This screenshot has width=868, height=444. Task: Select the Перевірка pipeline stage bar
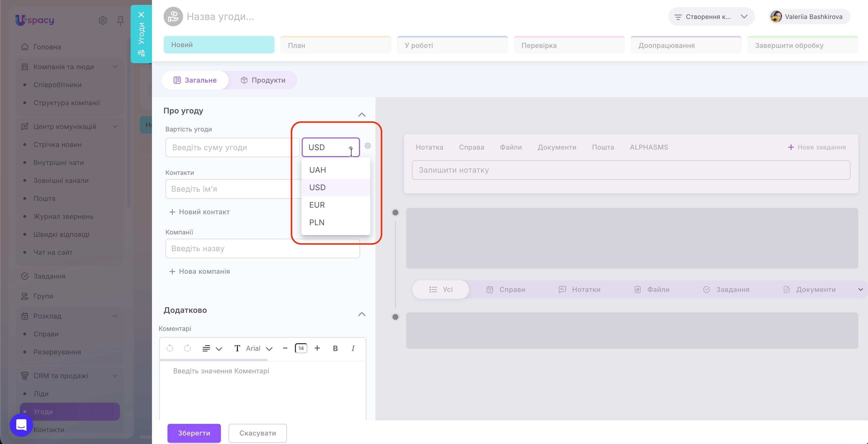569,45
